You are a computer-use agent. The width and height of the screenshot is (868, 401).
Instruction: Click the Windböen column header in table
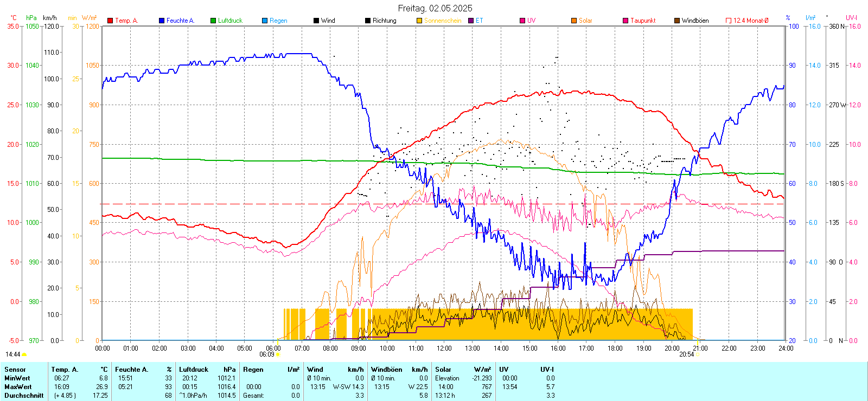click(387, 370)
